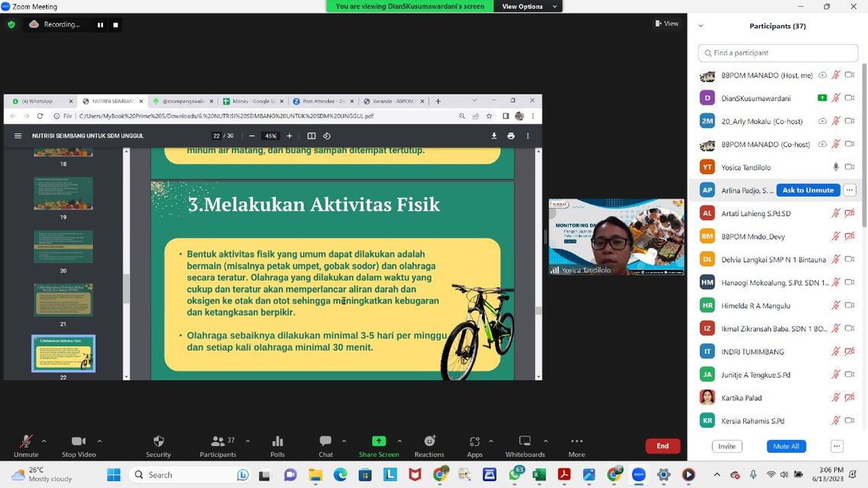Click Ask to Unmute for Arlina Padjo
The image size is (868, 488).
808,190
